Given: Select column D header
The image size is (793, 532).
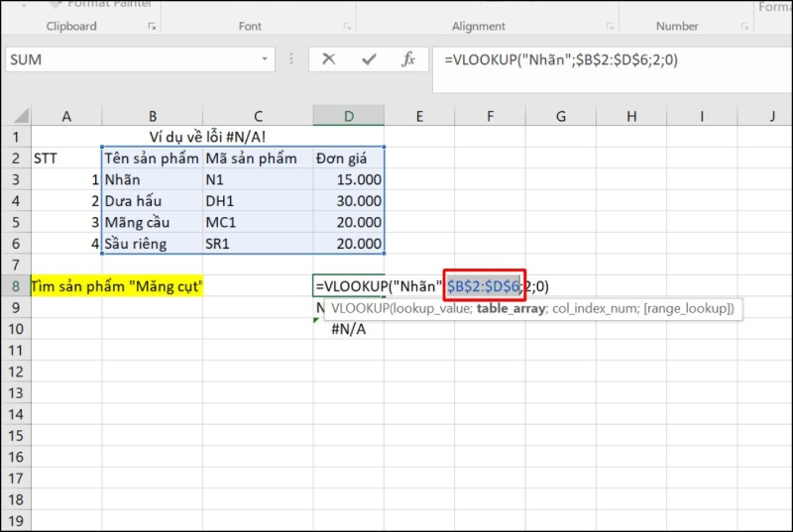Looking at the screenshot, I should click(349, 117).
